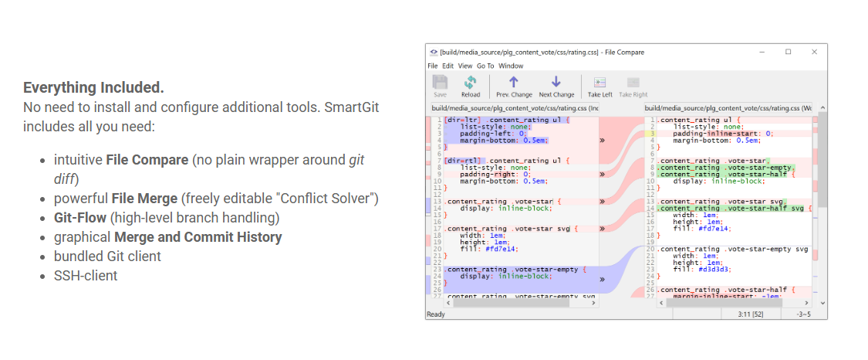Apply change arrow beside margin-bottom line 4
868x360 pixels.
pos(602,140)
